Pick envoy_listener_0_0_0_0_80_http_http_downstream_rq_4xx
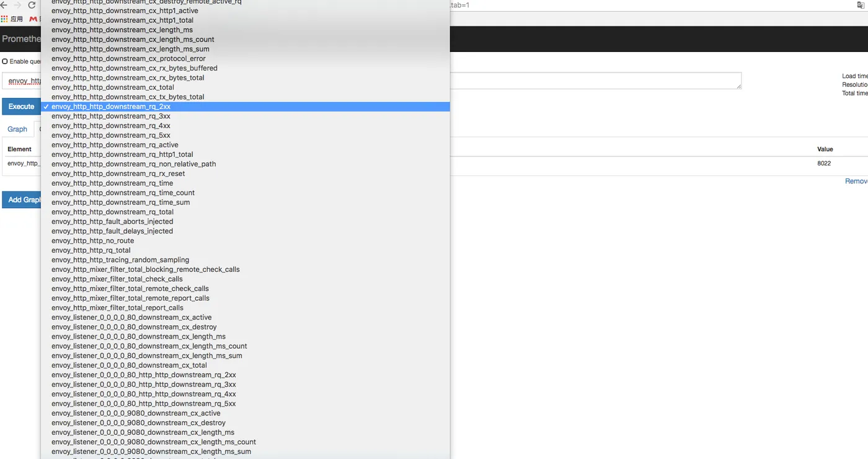The height and width of the screenshot is (459, 868). point(246,395)
